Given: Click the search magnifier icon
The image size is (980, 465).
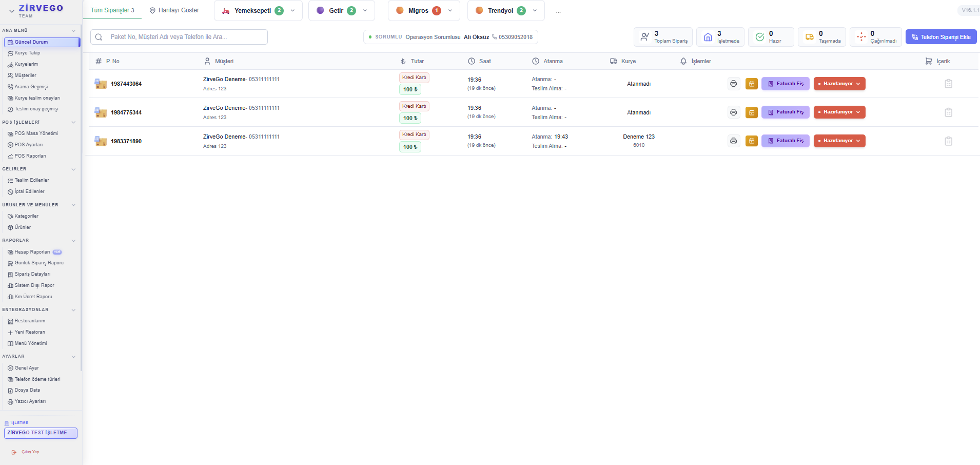Looking at the screenshot, I should (x=99, y=37).
